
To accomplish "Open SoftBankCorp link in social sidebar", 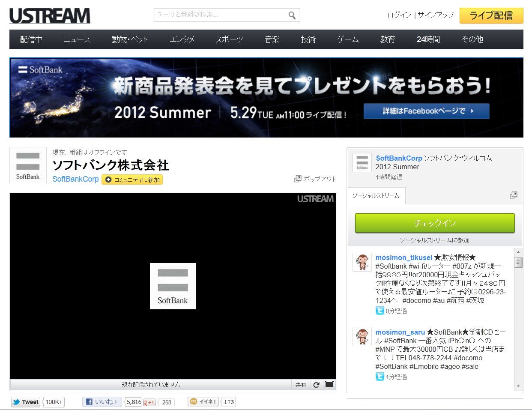I will click(399, 158).
